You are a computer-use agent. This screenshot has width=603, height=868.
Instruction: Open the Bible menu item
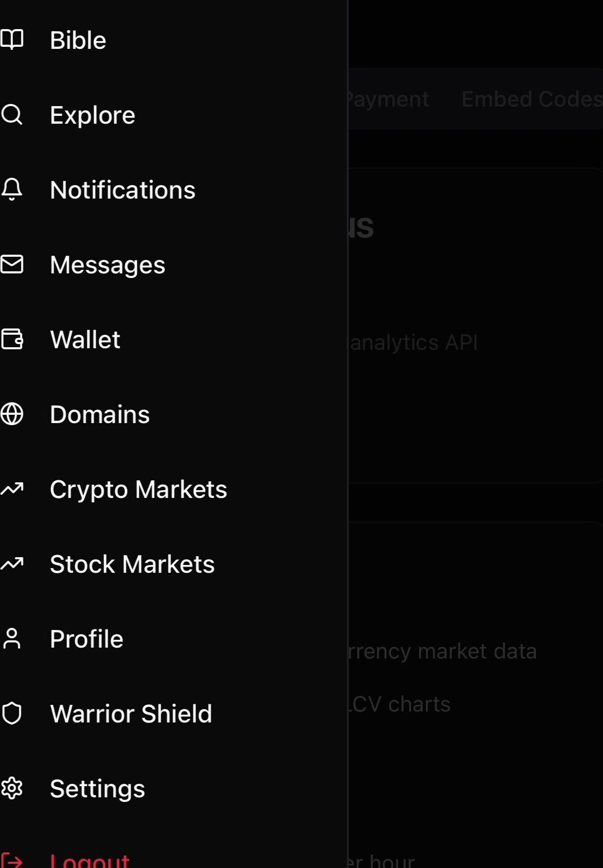click(78, 41)
